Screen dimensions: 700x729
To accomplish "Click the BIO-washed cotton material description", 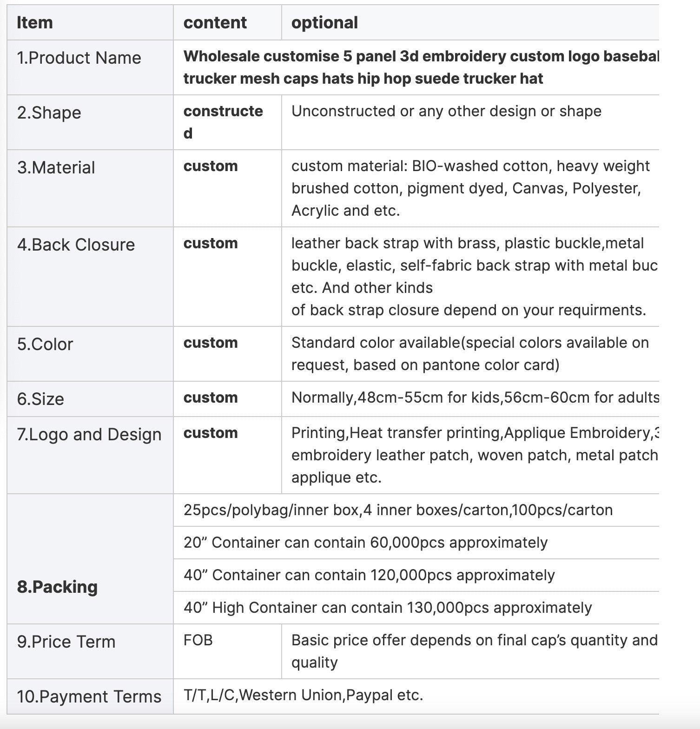I will (470, 188).
